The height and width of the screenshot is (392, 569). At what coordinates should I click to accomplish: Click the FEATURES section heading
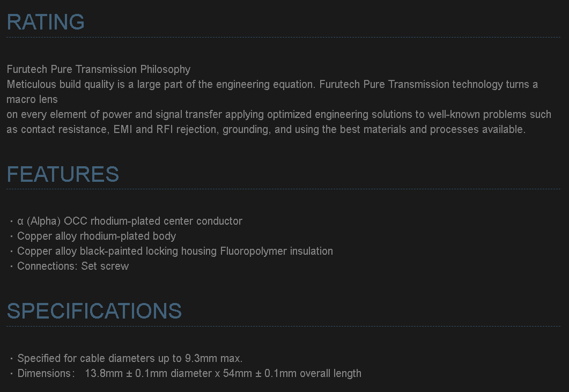(x=63, y=174)
